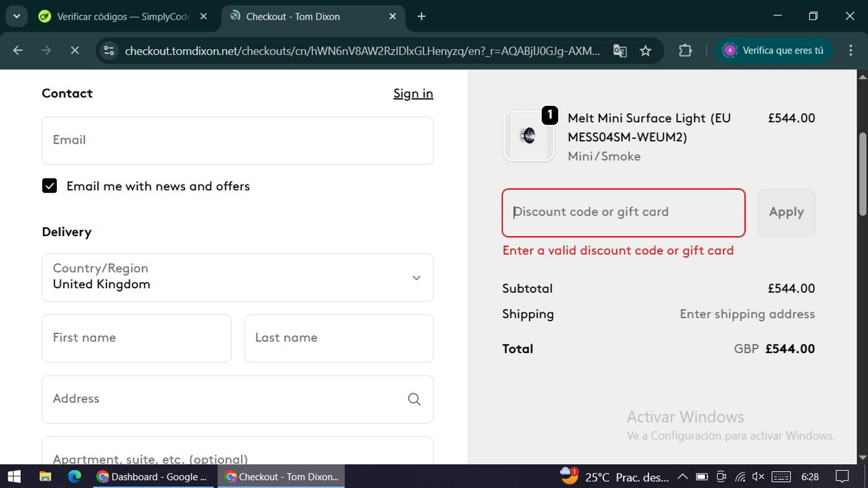868x488 pixels.
Task: View site information icon in address bar
Action: point(109,51)
